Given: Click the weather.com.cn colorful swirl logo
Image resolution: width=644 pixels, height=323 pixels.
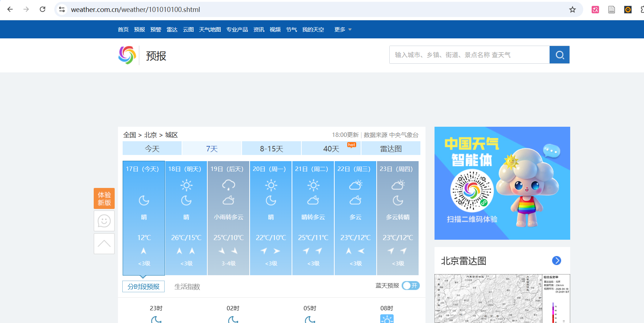Looking at the screenshot, I should (127, 55).
